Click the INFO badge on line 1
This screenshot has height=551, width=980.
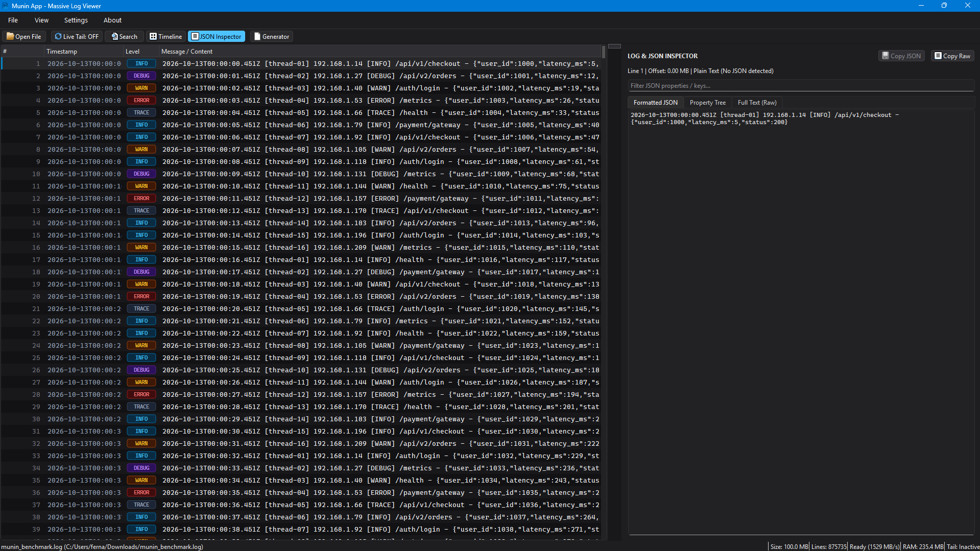click(x=141, y=63)
